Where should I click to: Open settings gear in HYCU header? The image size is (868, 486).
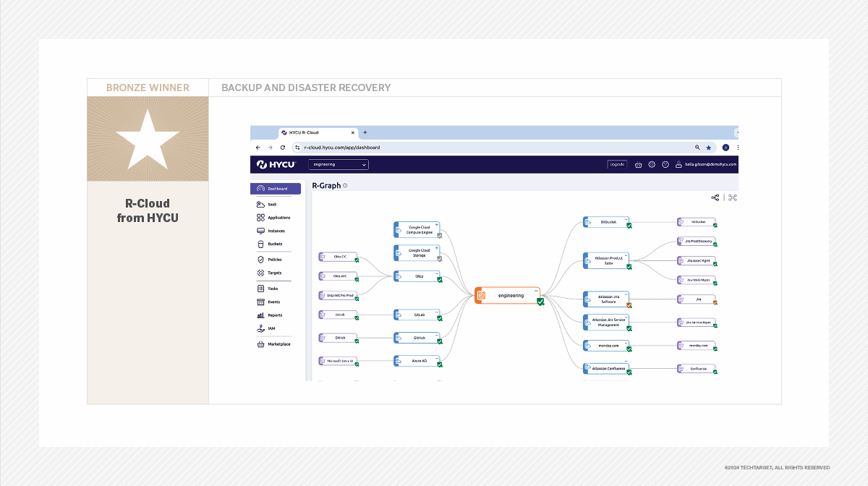point(652,165)
